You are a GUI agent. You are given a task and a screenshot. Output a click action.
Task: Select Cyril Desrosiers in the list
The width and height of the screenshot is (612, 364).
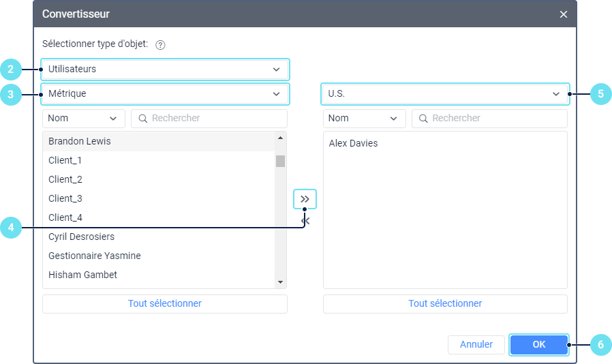coord(82,237)
